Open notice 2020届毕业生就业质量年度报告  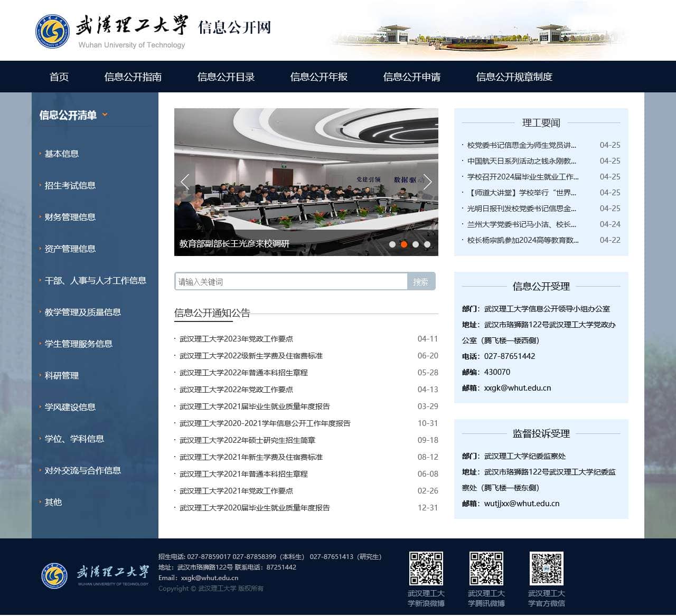[255, 508]
